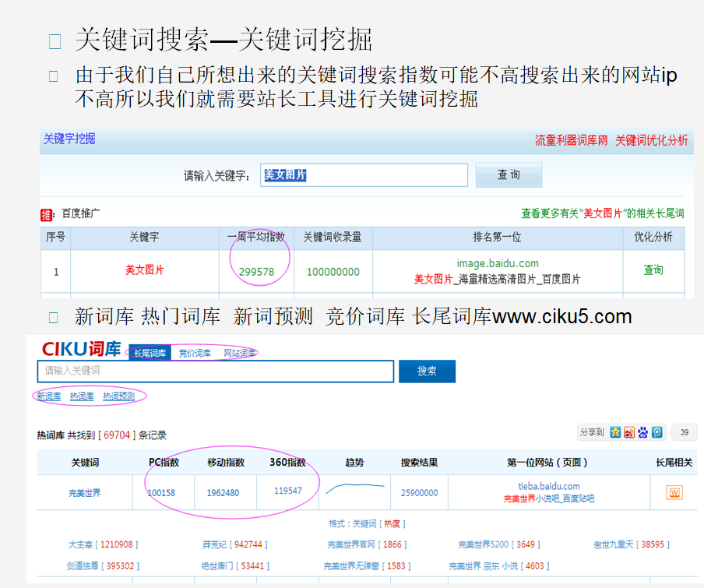Select the 360 index value 119547
This screenshot has width=704, height=588.
click(288, 491)
